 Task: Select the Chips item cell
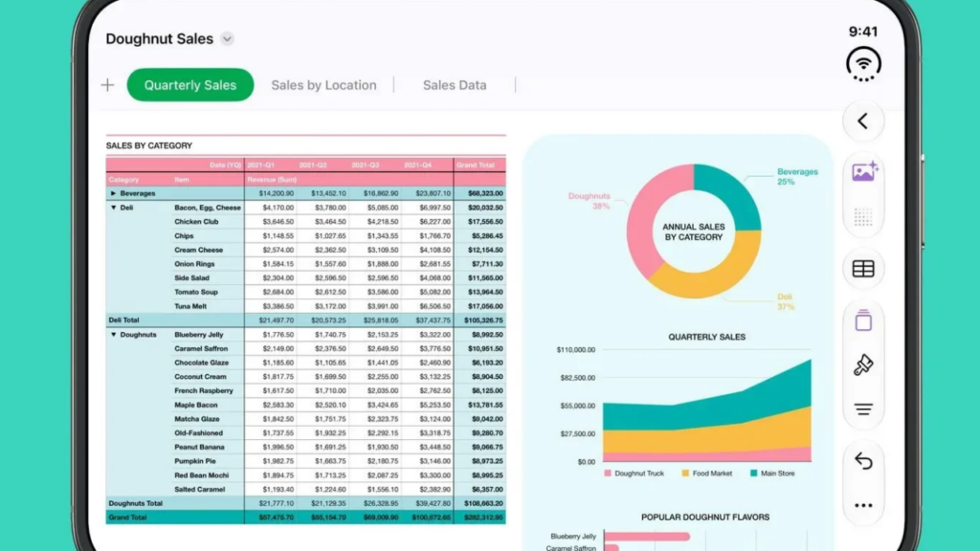pyautogui.click(x=208, y=236)
